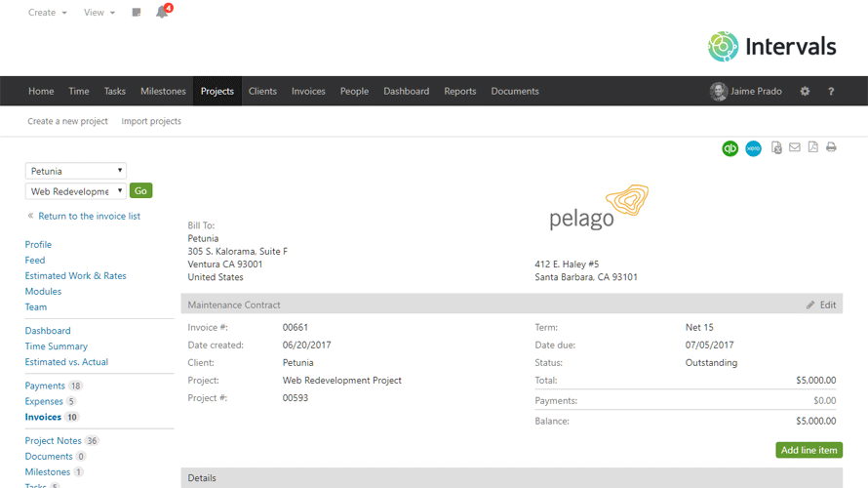Expand the View dropdown menu
Image resolution: width=868 pixels, height=488 pixels.
tap(99, 13)
